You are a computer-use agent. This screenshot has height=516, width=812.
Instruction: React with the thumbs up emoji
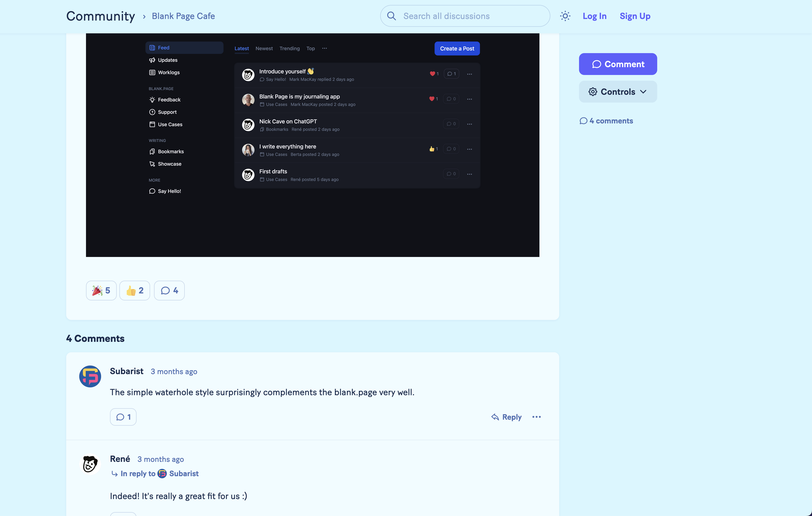[x=134, y=290]
